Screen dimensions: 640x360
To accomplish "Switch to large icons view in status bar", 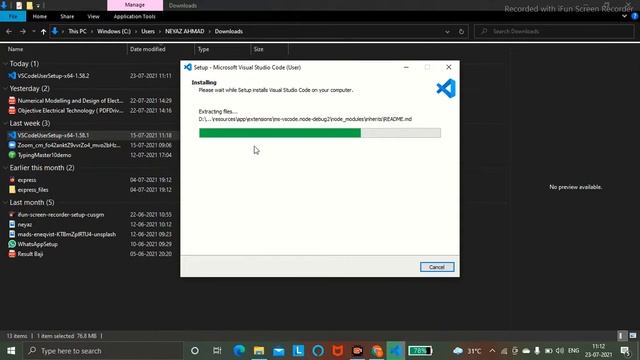I will point(633,336).
